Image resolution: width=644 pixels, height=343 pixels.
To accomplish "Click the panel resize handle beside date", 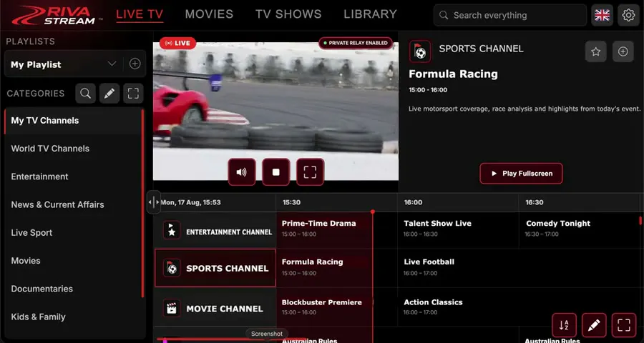I will coord(154,202).
